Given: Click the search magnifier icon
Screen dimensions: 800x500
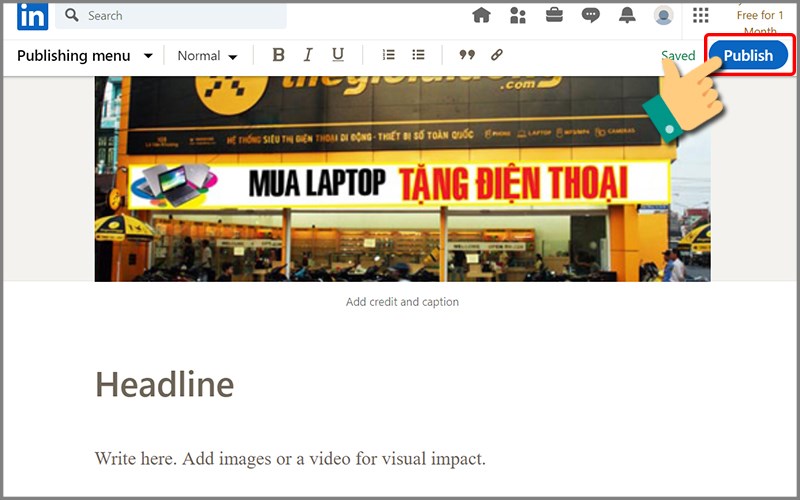Looking at the screenshot, I should pos(72,15).
